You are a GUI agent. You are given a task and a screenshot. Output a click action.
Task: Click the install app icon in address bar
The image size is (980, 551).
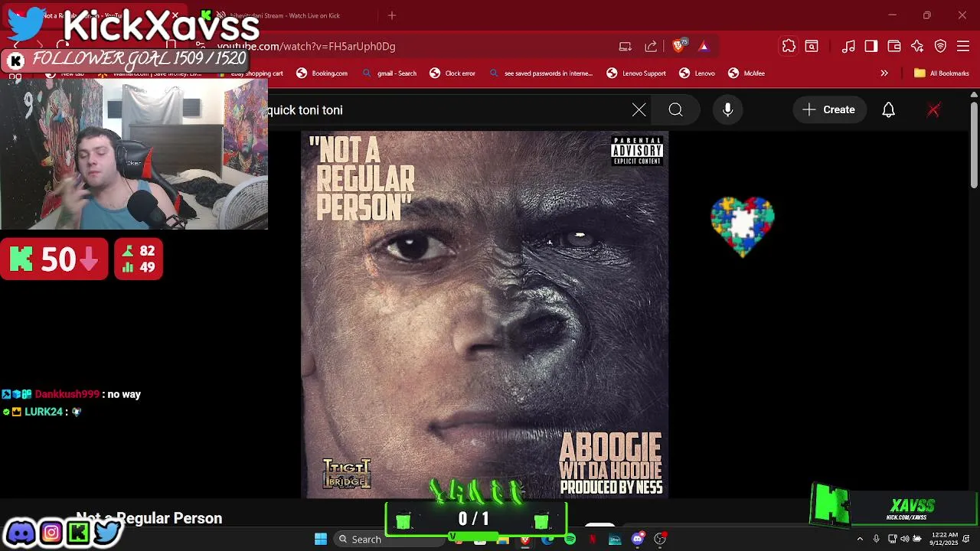coord(626,46)
